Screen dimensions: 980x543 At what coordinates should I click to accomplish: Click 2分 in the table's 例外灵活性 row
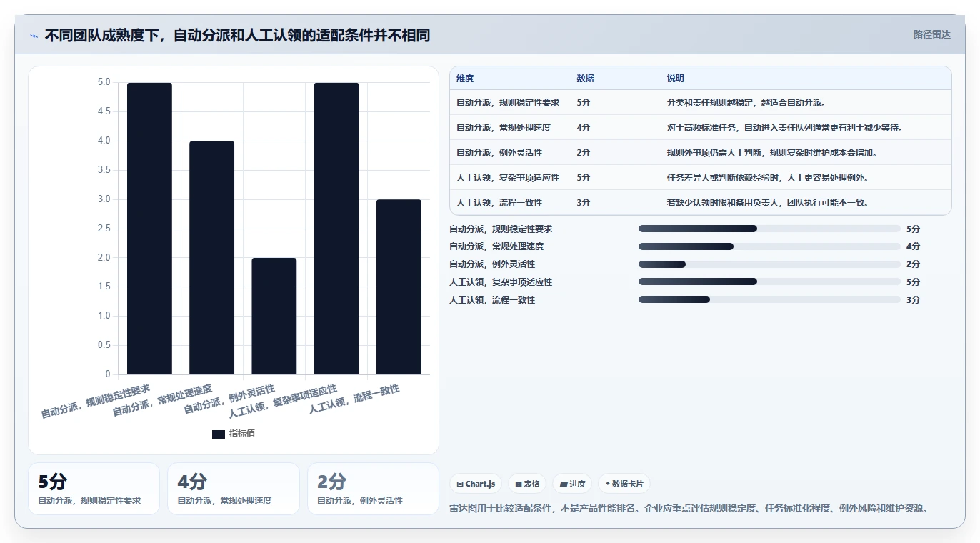coord(584,153)
